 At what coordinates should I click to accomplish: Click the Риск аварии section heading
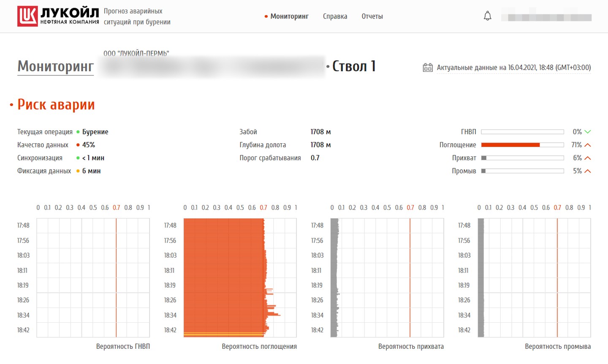click(x=56, y=105)
